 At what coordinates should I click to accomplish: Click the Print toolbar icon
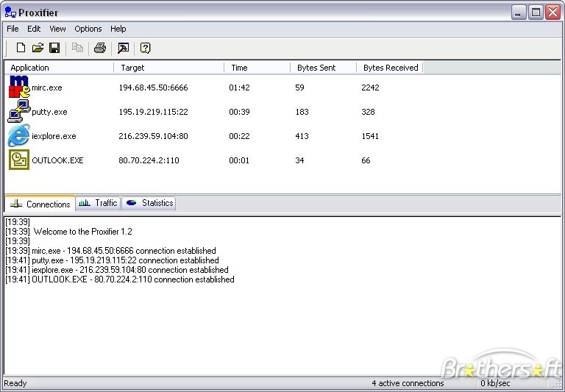(x=100, y=48)
